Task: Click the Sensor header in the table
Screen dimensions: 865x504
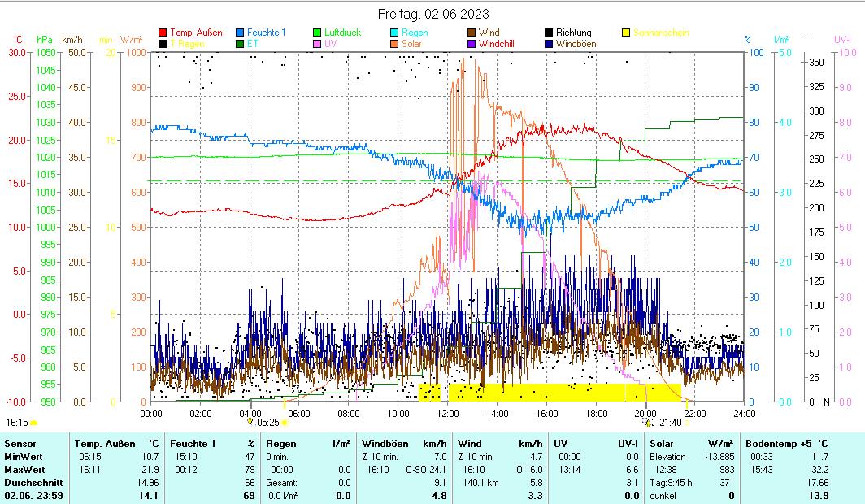Action: pyautogui.click(x=20, y=444)
